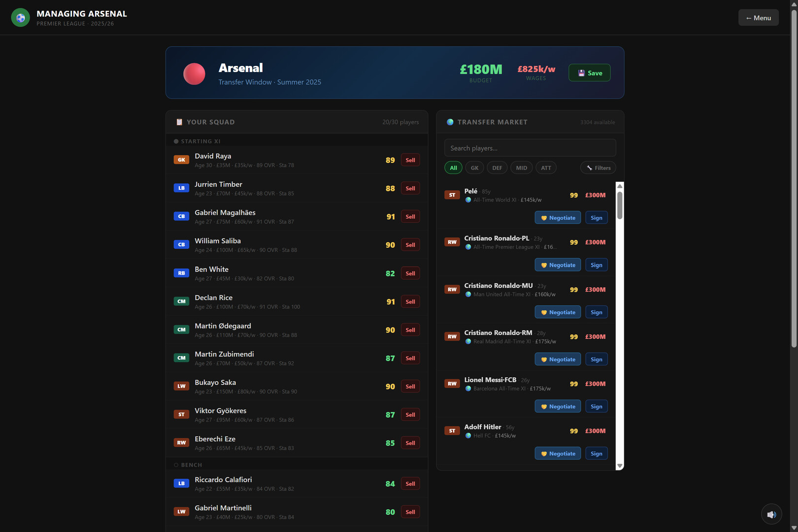Viewport: 798px width, 532px height.
Task: Click Arsenal's red club badge
Action: point(194,74)
